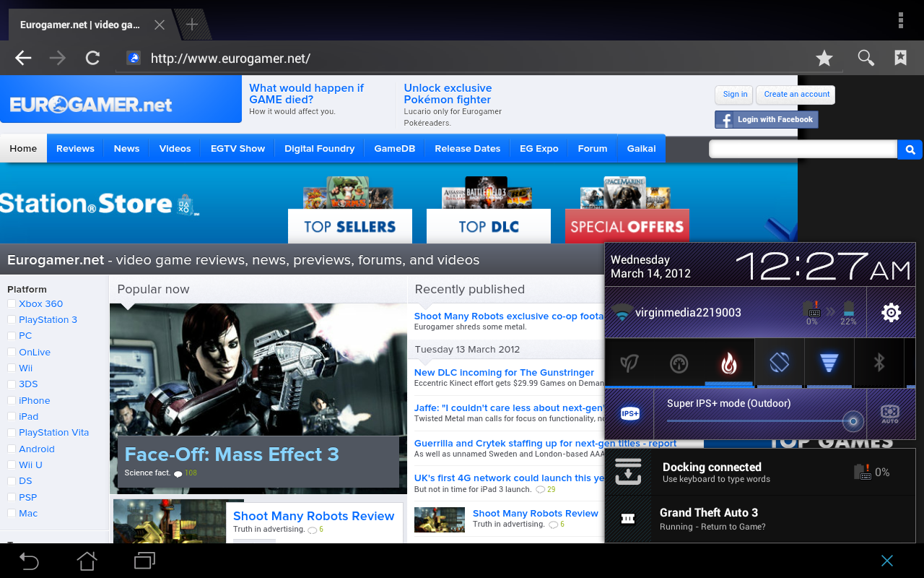Image resolution: width=924 pixels, height=578 pixels.
Task: Open the Recent Apps navigation button
Action: point(144,560)
